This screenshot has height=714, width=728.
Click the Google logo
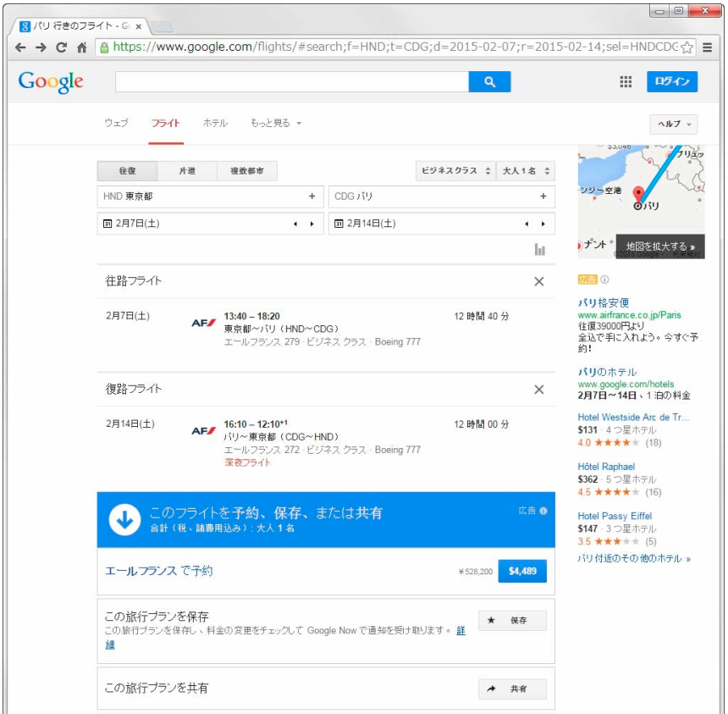point(51,82)
